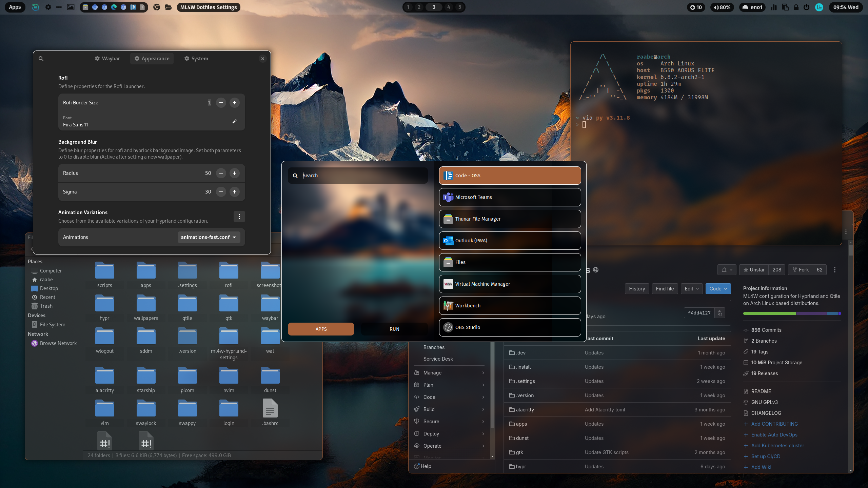Click the cyan ML4W logo in the system tray
This screenshot has height=488, width=868.
(x=819, y=7)
